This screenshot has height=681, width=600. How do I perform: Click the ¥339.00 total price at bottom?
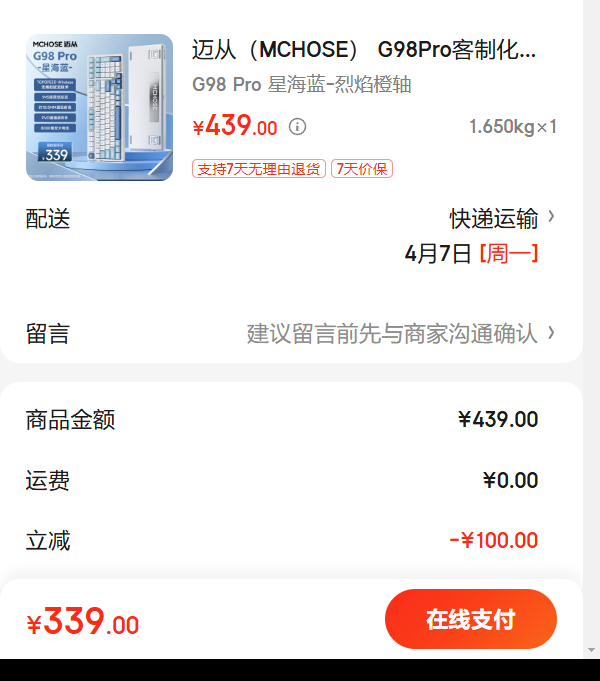click(83, 621)
